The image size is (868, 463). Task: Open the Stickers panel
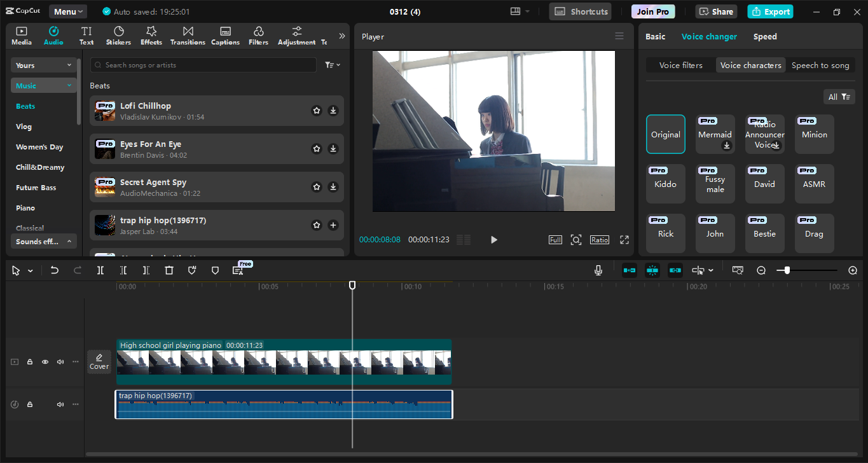click(118, 36)
